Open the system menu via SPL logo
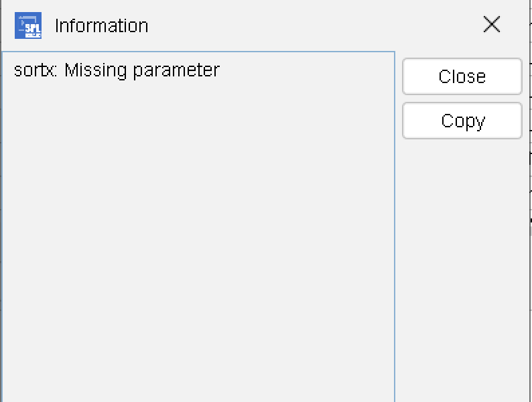Screen dimensions: 532x402 [28, 25]
